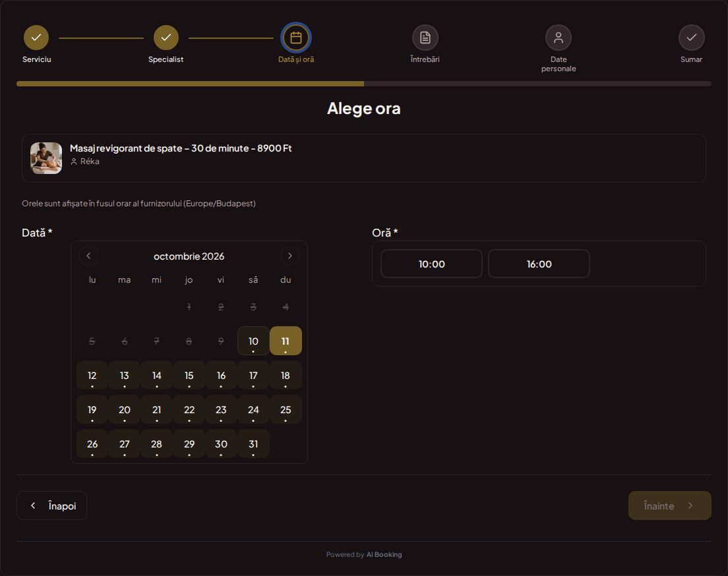The image size is (728, 576).
Task: Choose October 15 date
Action: tap(189, 376)
